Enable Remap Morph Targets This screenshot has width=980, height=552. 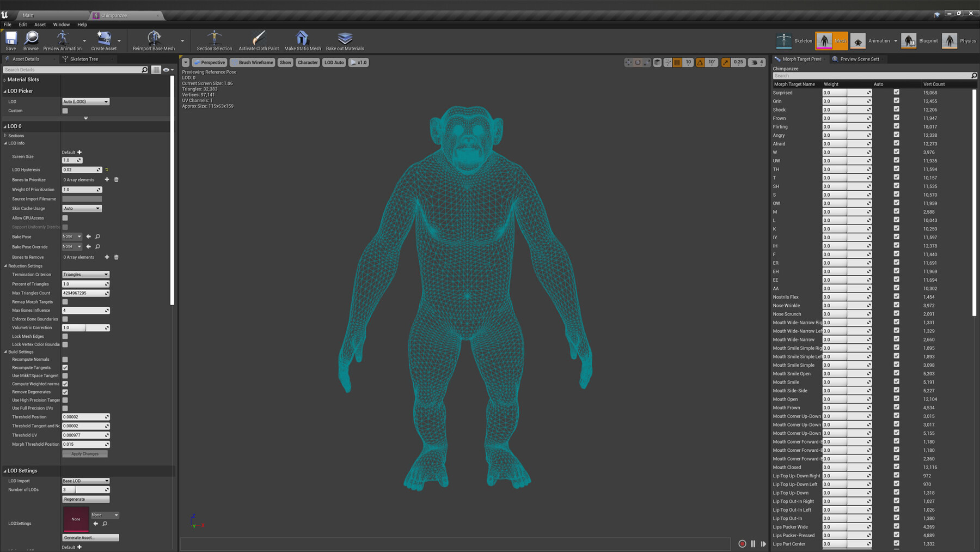65,301
